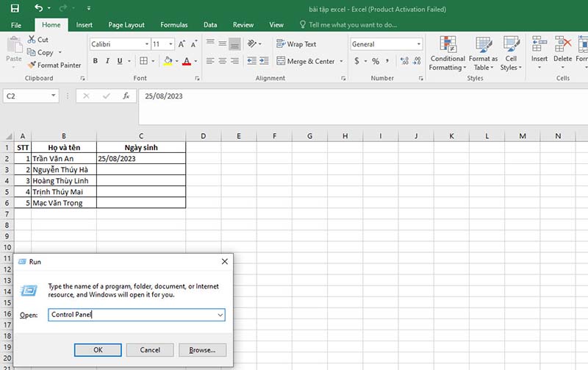588x370 pixels.
Task: Click the Copy icon
Action: (32, 52)
